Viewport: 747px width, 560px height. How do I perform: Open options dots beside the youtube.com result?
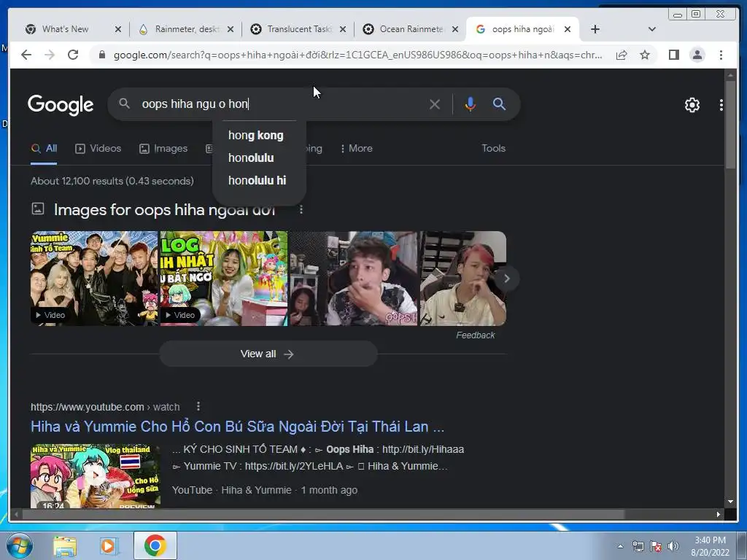[x=198, y=407]
